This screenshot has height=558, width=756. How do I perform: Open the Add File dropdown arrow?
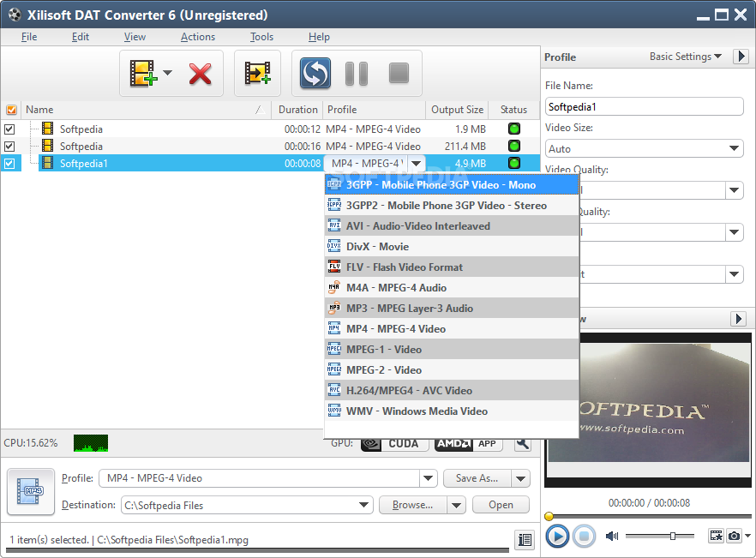click(x=167, y=73)
